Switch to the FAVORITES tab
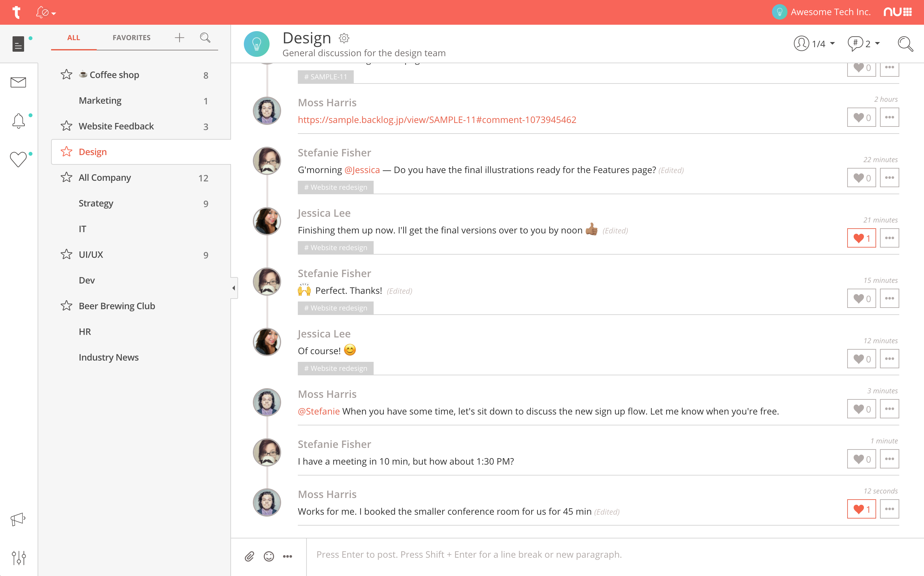The width and height of the screenshot is (924, 576). 131,37
